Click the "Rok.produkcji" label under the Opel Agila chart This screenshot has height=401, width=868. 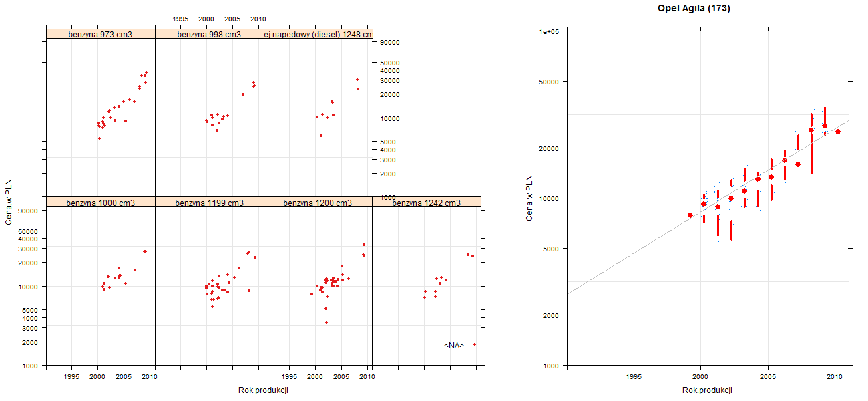708,390
